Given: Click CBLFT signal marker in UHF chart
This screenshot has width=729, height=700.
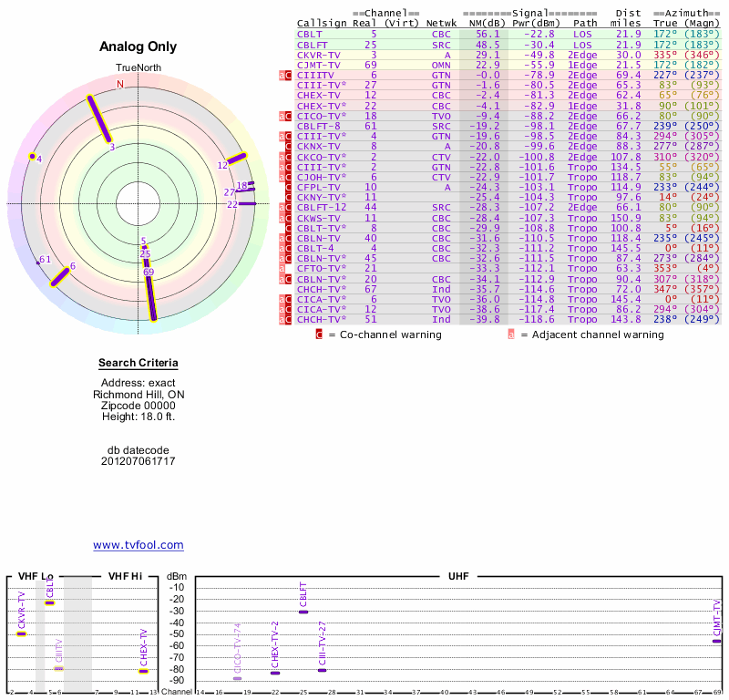Looking at the screenshot, I should 303,612.
